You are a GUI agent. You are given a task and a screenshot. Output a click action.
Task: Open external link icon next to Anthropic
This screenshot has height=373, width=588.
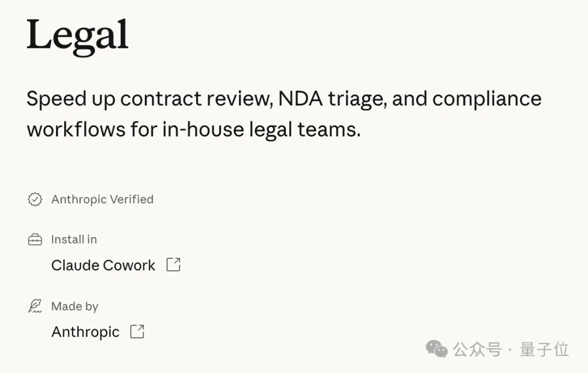tap(137, 331)
